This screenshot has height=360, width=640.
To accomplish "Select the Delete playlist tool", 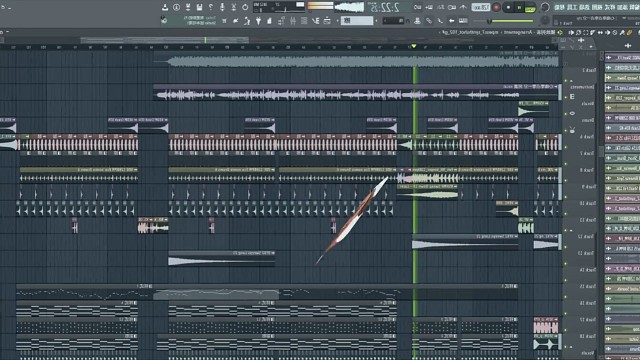I will point(615,32).
